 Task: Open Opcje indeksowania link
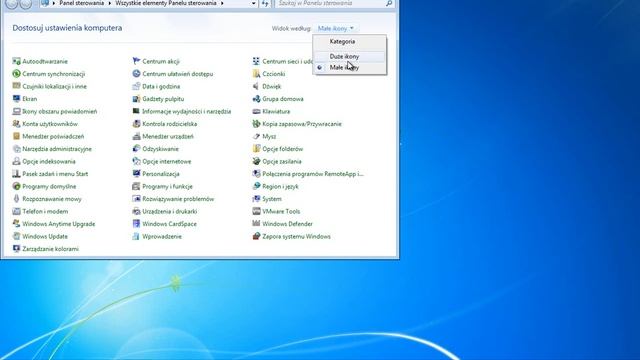pos(49,161)
